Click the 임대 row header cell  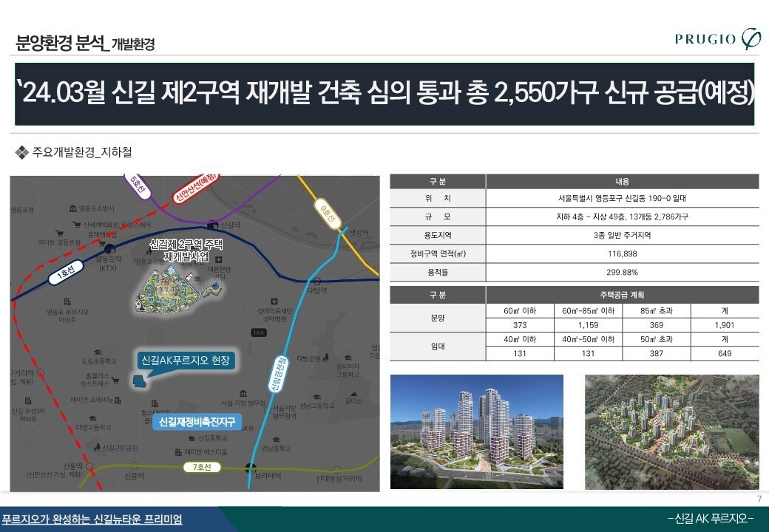[438, 347]
